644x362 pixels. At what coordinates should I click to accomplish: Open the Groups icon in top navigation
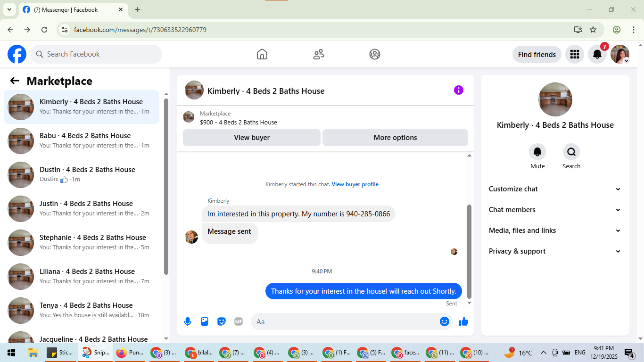(x=375, y=54)
